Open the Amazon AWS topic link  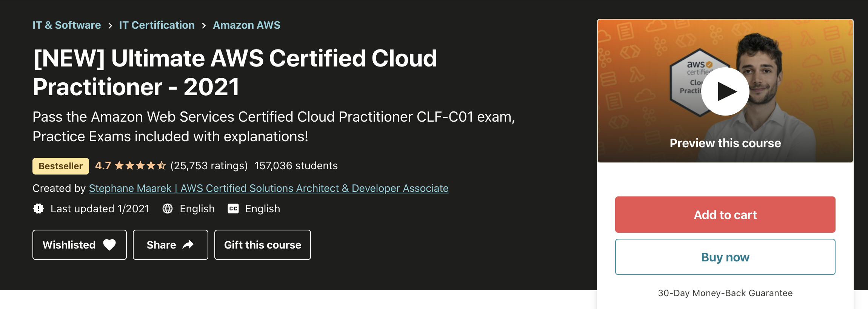click(246, 25)
